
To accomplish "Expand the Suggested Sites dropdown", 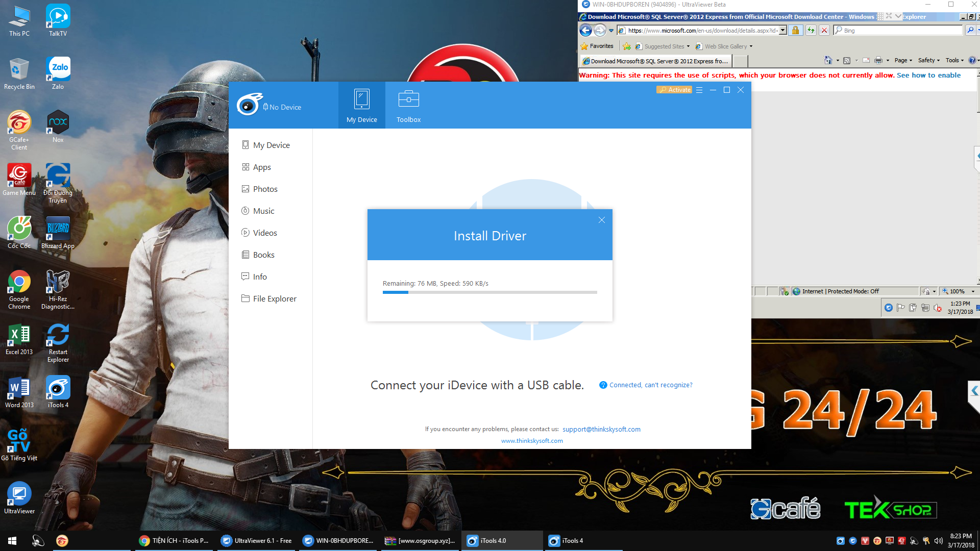I will (689, 46).
